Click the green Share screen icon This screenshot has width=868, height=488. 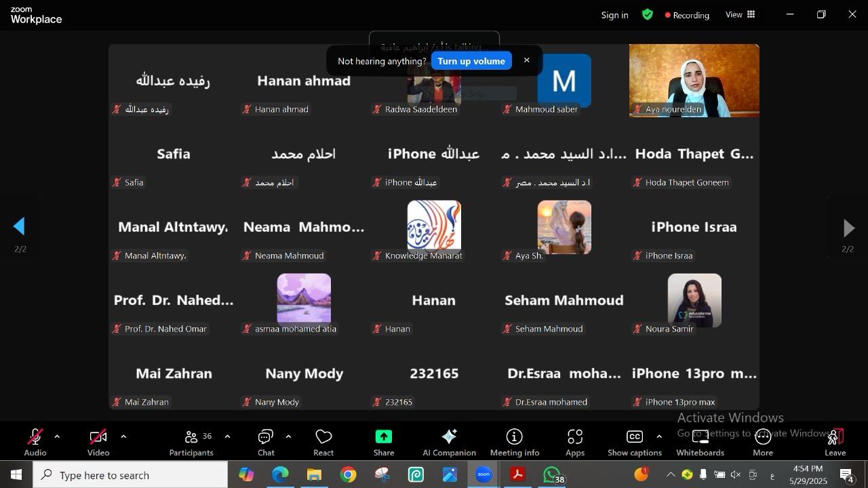click(x=383, y=437)
